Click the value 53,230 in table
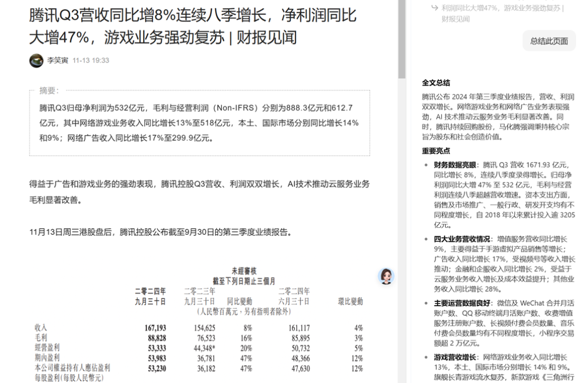The image size is (588, 383). pyautogui.click(x=157, y=368)
